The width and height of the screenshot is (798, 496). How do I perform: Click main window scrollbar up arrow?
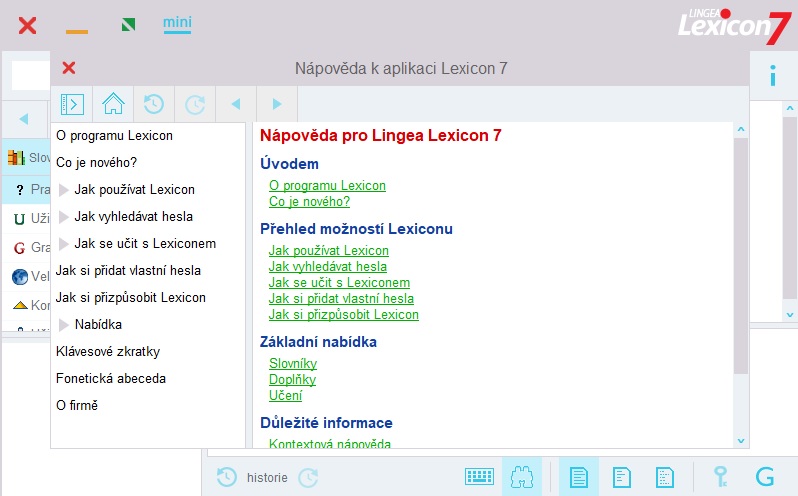[x=790, y=108]
